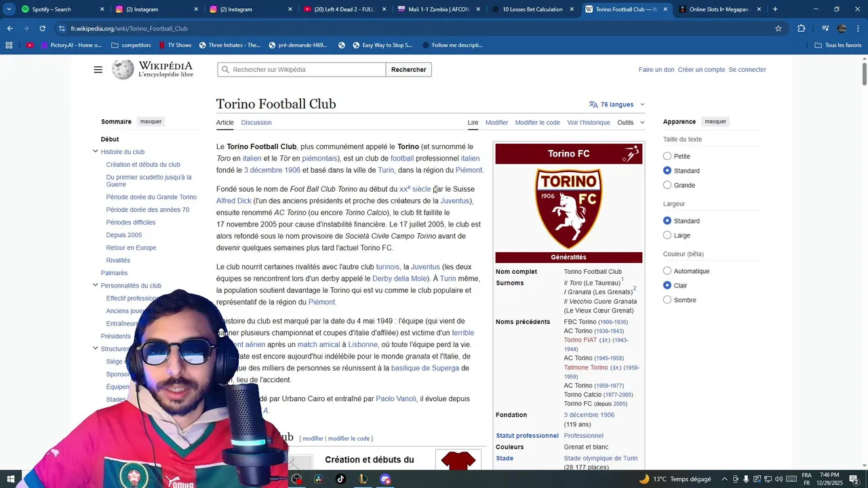This screenshot has width=868, height=488.
Task: Open the browser profile avatar
Action: point(842,28)
